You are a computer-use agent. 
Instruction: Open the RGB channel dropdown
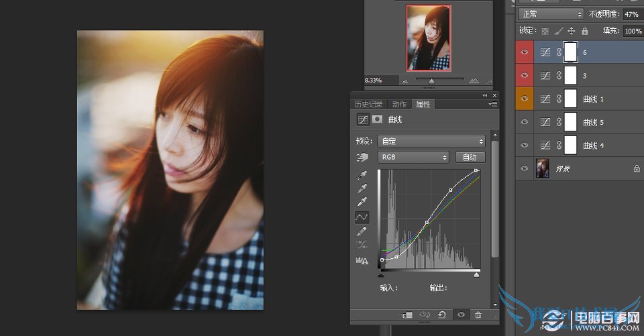click(x=413, y=157)
